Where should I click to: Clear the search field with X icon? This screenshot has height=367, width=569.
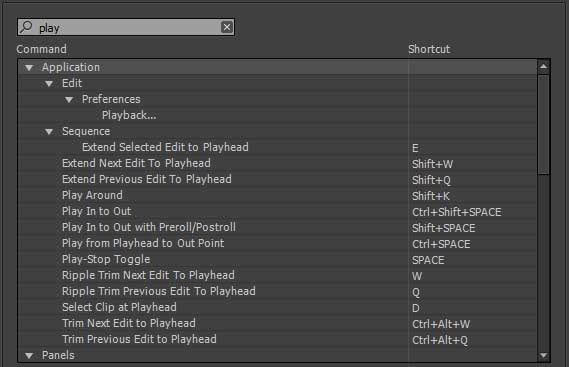(226, 27)
